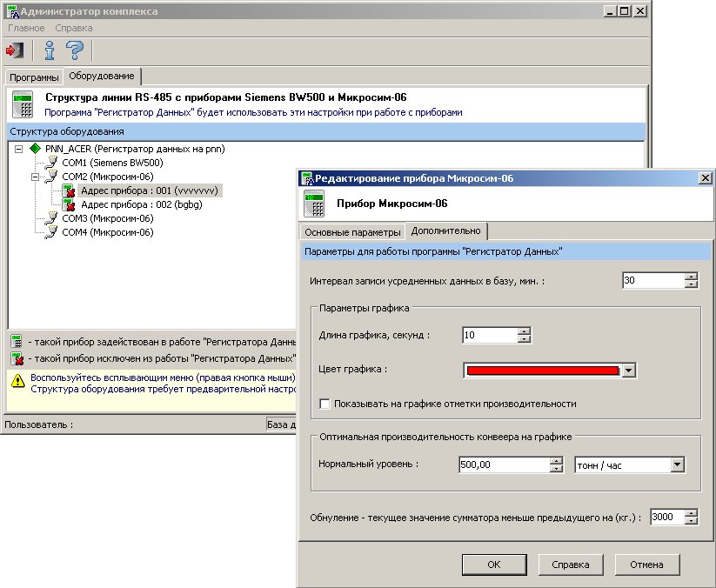
Task: Click the Отмена button
Action: (646, 565)
